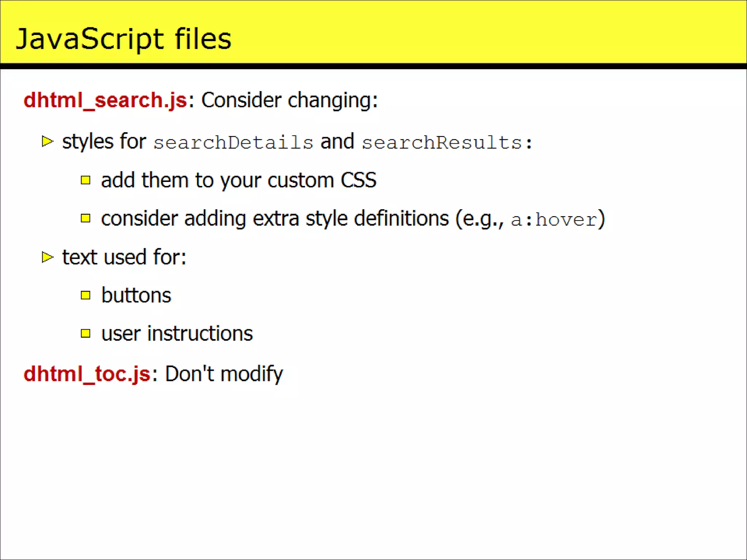Click square bullet beside 'consider adding extra style'
Image resolution: width=747 pixels, height=560 pixels.
(x=85, y=218)
